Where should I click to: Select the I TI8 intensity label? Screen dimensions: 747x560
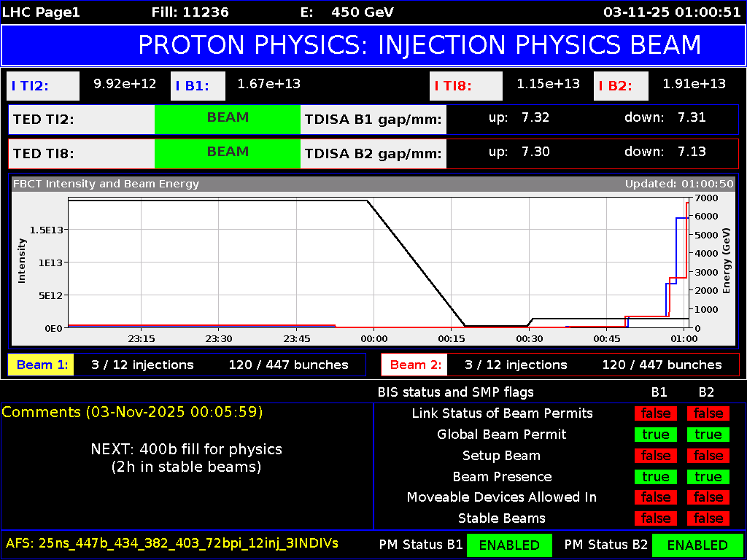(465, 85)
